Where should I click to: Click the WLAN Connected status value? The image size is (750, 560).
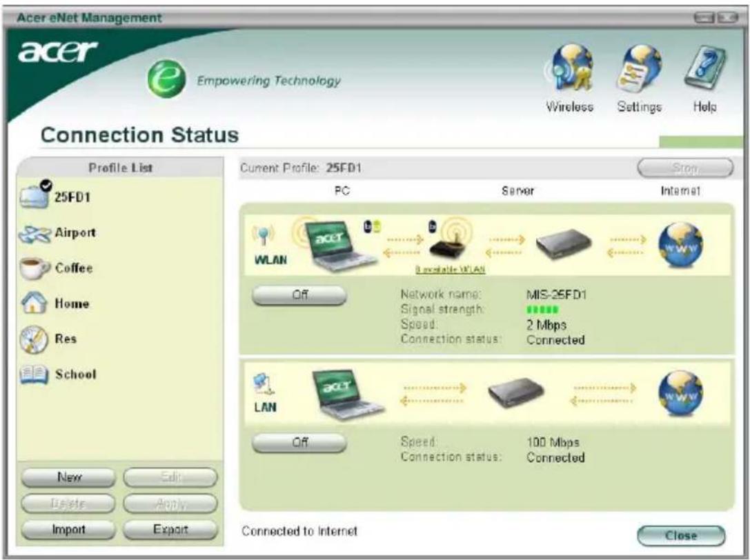[x=555, y=340]
